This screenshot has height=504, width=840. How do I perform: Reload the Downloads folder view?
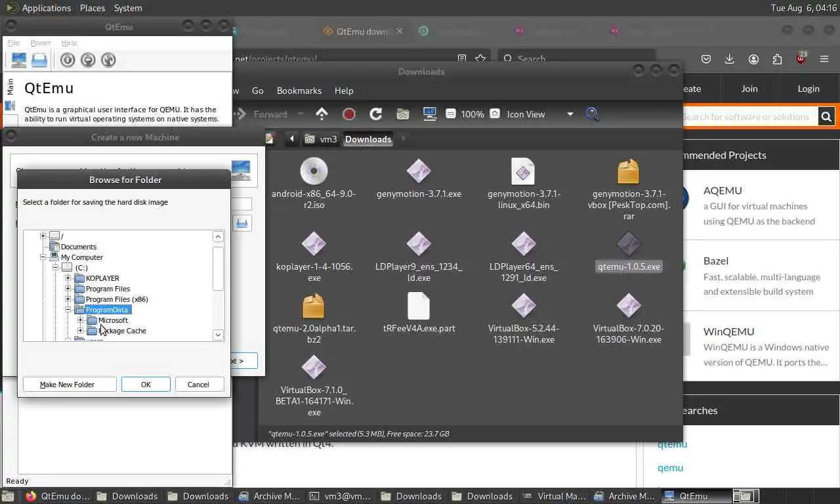click(x=376, y=114)
